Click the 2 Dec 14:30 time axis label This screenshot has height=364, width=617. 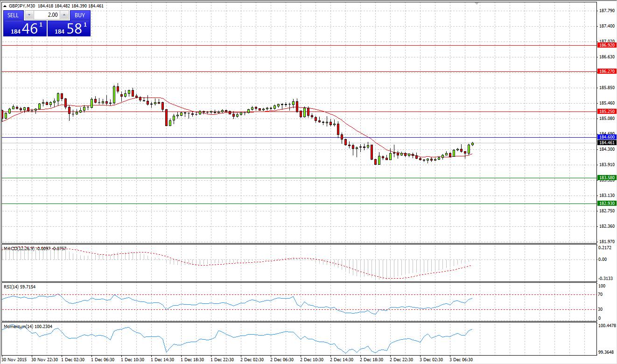coord(342,360)
